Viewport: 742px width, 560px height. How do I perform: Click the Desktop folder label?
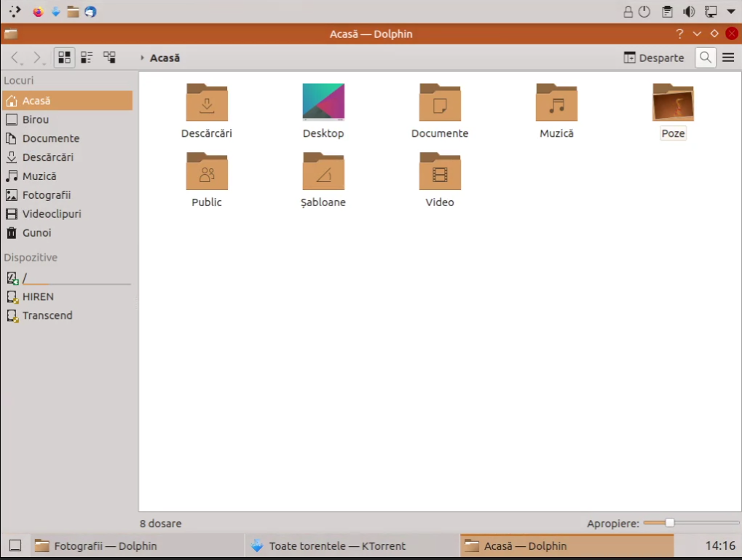[324, 133]
